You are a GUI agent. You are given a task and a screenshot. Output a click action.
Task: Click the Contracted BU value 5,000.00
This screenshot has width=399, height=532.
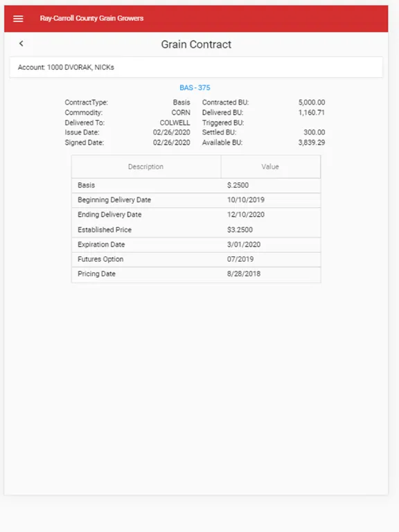pyautogui.click(x=312, y=103)
